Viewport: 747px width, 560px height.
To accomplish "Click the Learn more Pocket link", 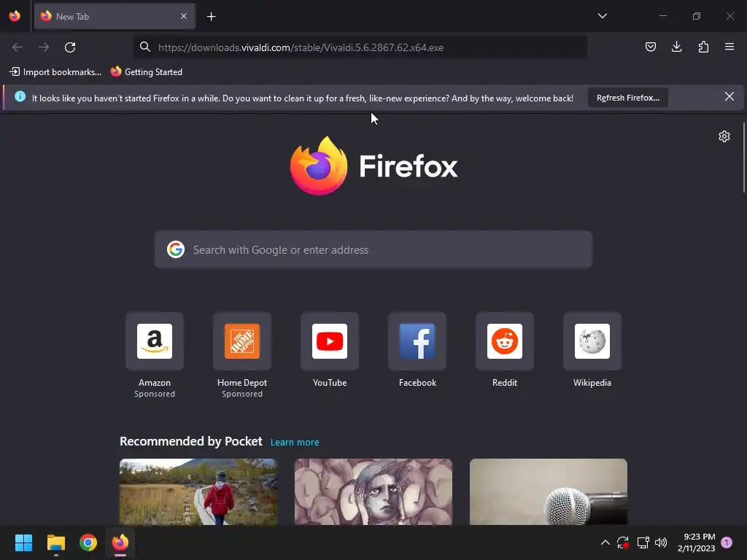I will 295,443.
